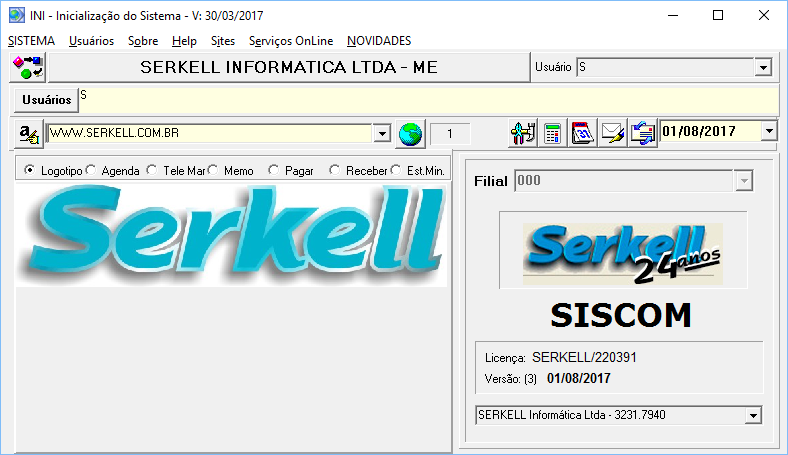
Task: Close the INI window
Action: tap(764, 16)
